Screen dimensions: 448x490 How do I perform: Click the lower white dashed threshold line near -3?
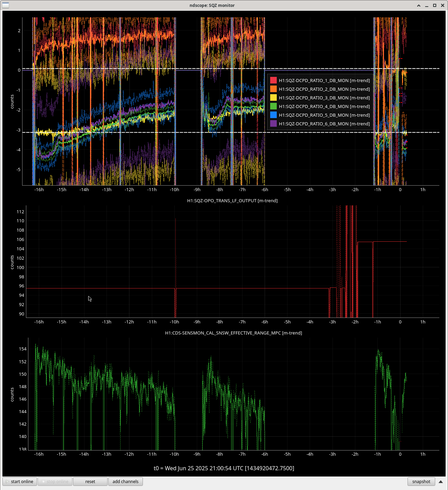[231, 132]
